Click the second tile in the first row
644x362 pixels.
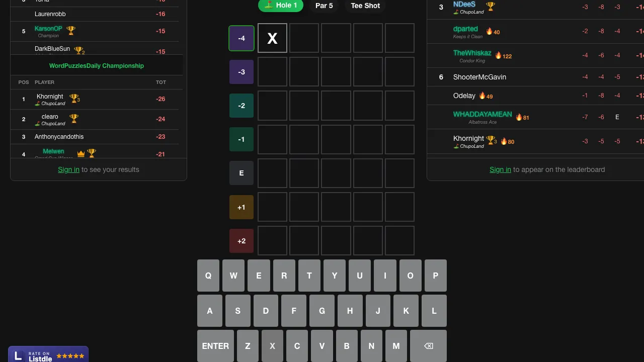[x=304, y=38]
